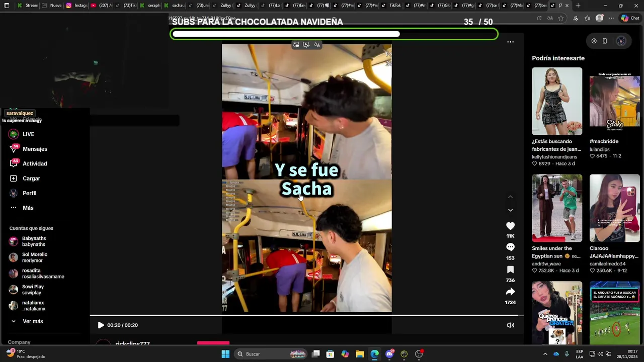The image size is (644, 362).
Task: Show hidden system tray icons
Action: [545, 354]
